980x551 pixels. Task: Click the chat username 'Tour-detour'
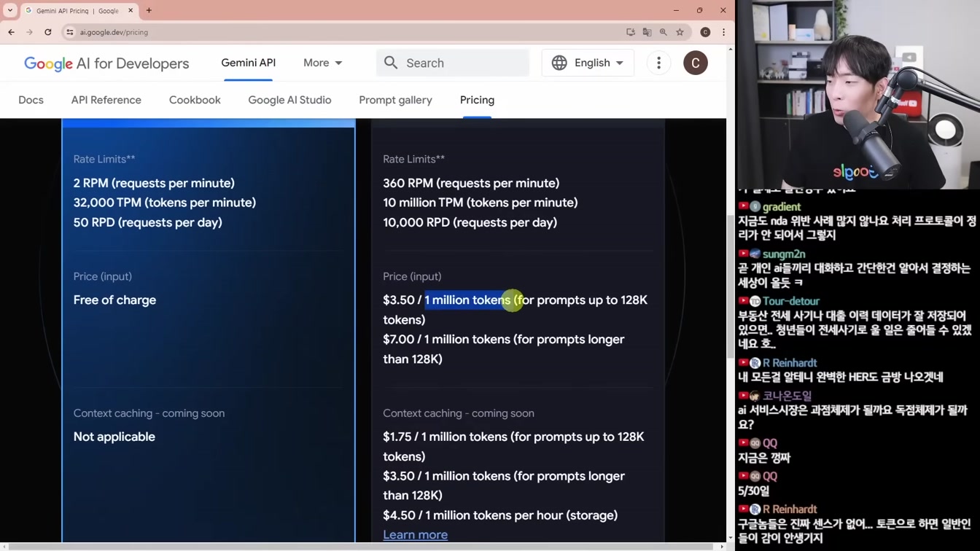tap(791, 301)
